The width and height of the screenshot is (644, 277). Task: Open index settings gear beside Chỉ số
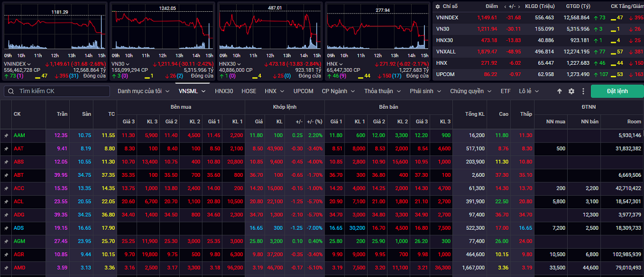click(x=437, y=6)
